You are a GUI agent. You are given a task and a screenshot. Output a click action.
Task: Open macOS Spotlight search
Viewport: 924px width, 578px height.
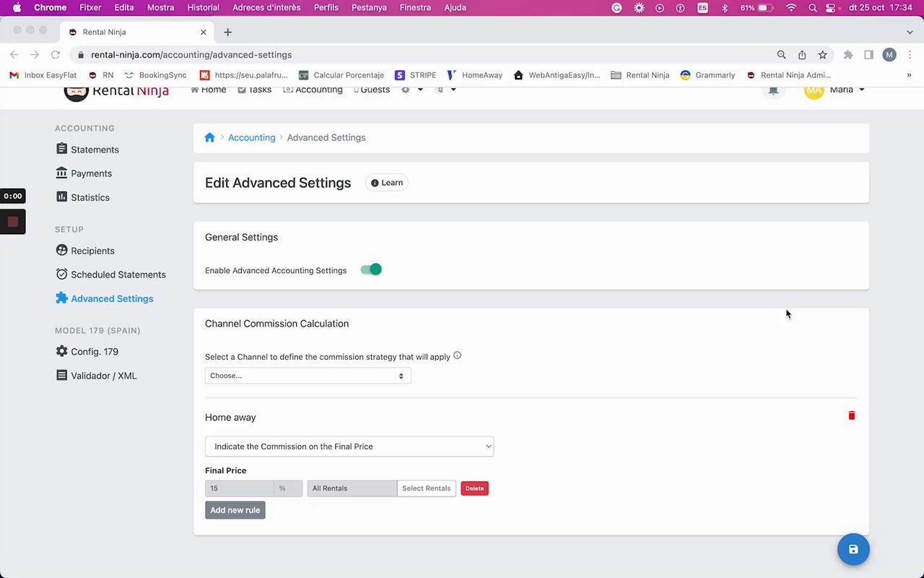tap(813, 8)
